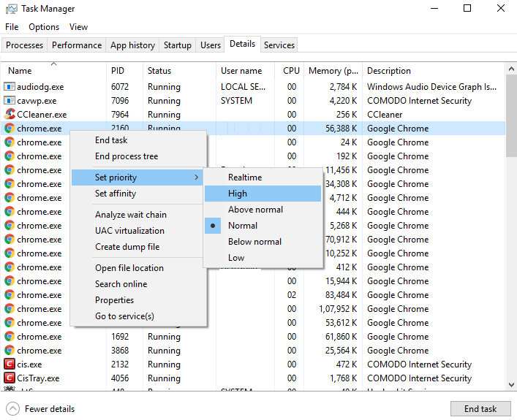Click the Fewer details arrow icon
The width and height of the screenshot is (517, 420).
[12, 409]
